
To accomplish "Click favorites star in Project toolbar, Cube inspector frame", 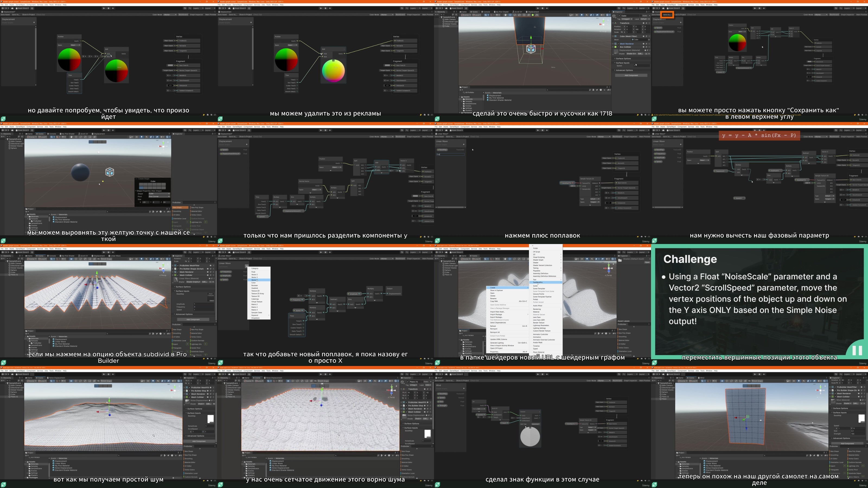I will click(605, 90).
